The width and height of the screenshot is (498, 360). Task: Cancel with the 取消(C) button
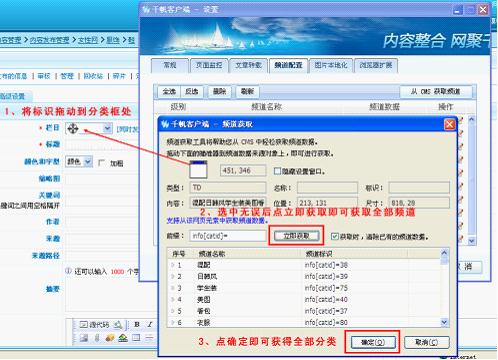point(427,342)
